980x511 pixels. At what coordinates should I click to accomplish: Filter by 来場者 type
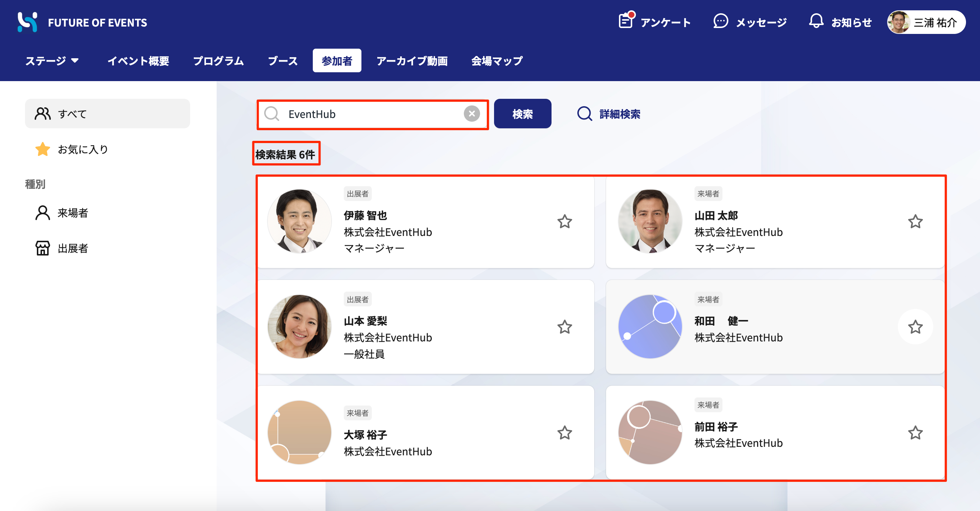[107, 212]
